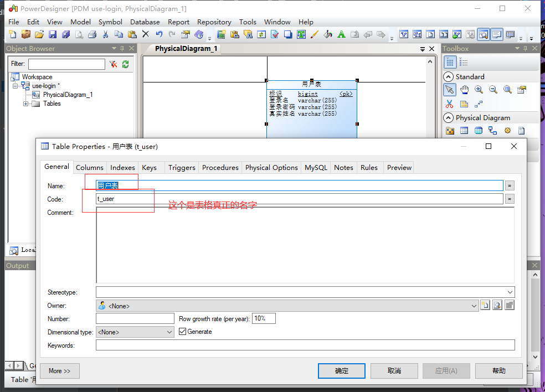Toggle the sync button beside Code field
Viewport: 545px width, 392px height.
tap(510, 199)
